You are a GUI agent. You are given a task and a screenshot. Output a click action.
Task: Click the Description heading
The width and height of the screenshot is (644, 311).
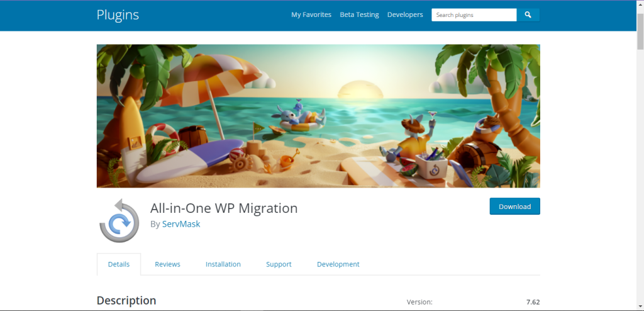[x=126, y=300]
